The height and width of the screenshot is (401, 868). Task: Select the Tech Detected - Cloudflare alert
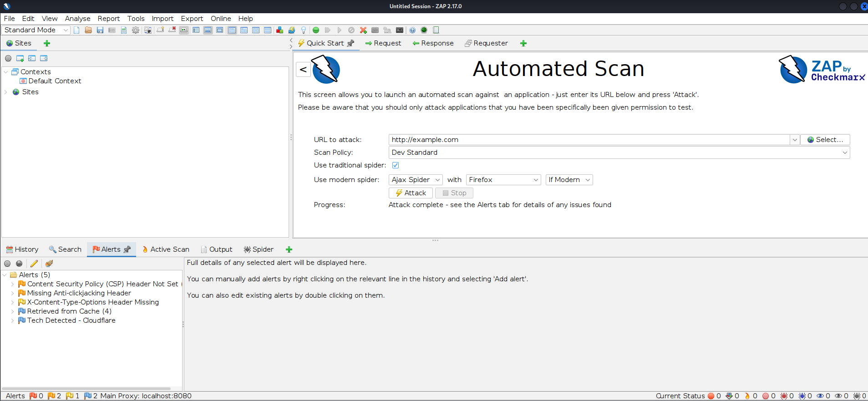click(66, 320)
